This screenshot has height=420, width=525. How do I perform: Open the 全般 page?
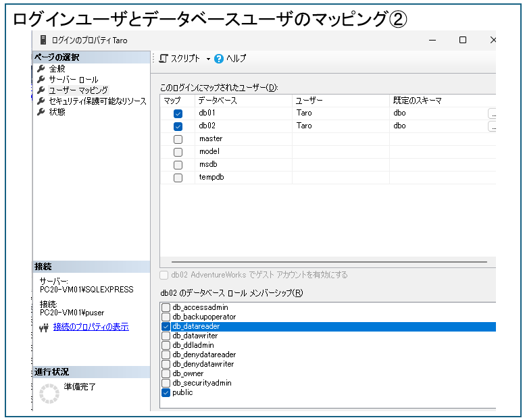(x=57, y=69)
